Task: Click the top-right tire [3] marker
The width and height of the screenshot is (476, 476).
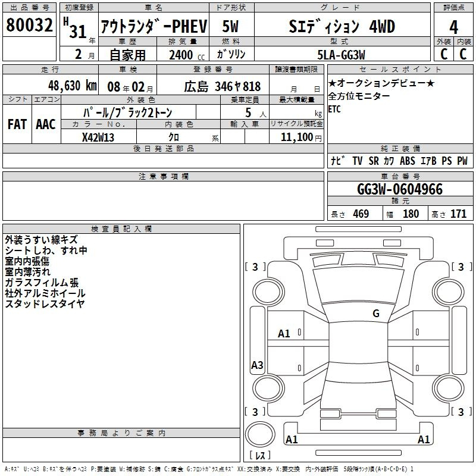Action: tap(461, 267)
